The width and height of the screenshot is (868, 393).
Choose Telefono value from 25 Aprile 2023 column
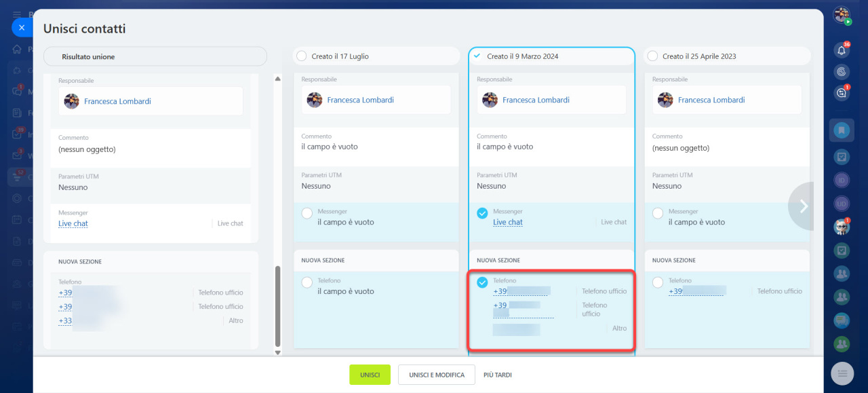tap(658, 282)
